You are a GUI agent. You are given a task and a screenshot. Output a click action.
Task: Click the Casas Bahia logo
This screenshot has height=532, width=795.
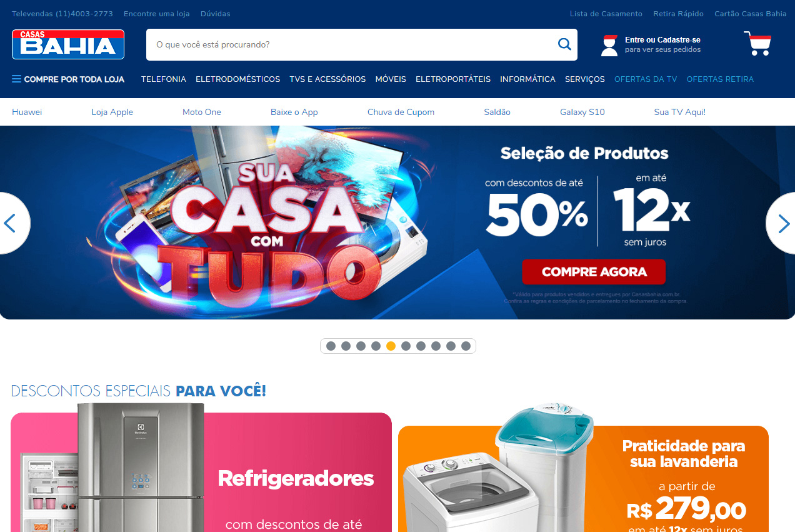click(68, 44)
